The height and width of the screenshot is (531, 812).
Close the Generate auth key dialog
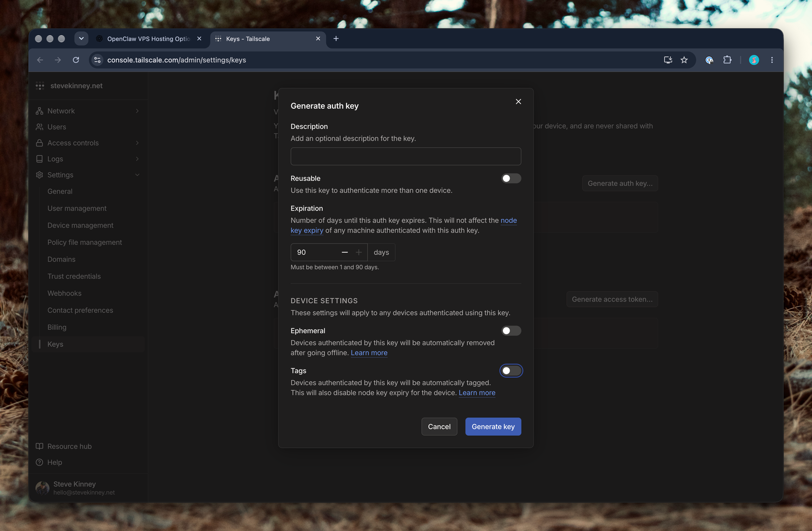(x=518, y=102)
